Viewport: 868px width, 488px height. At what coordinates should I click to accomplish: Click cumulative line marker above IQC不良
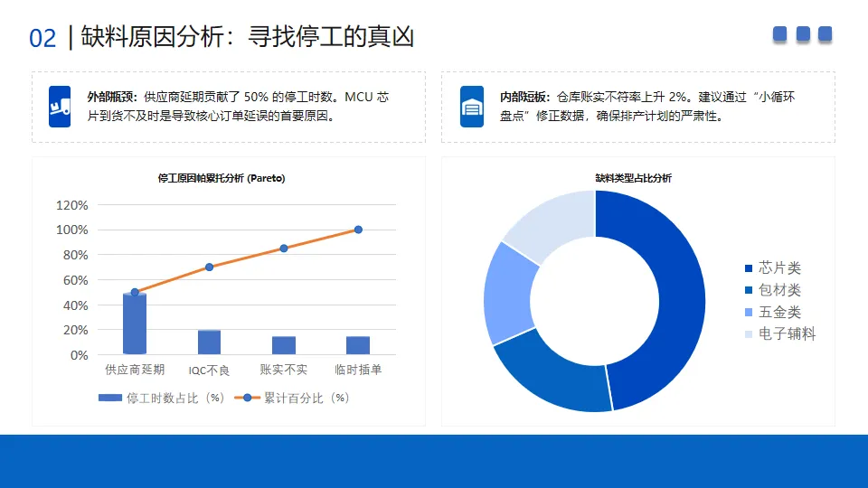pyautogui.click(x=209, y=267)
